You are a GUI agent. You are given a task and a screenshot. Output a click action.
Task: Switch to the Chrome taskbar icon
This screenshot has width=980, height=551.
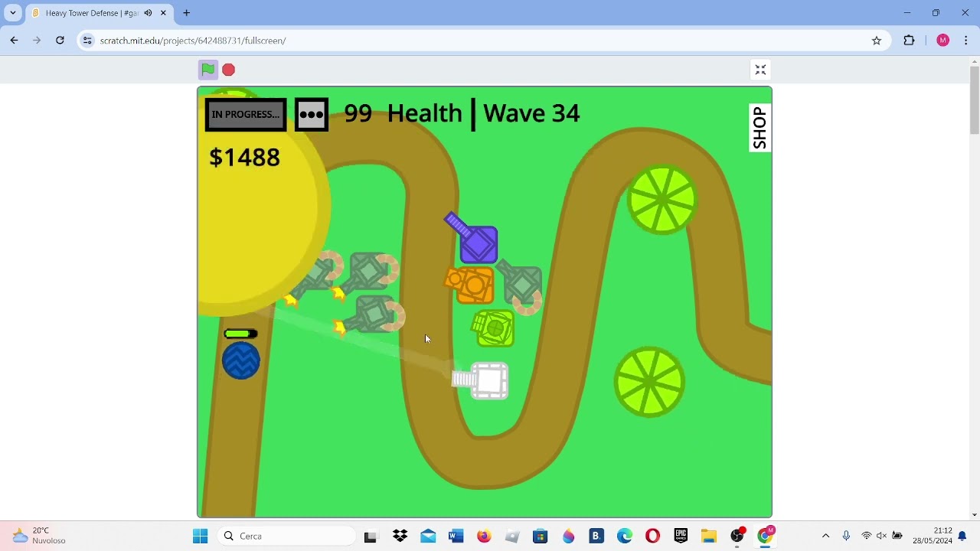click(x=765, y=536)
